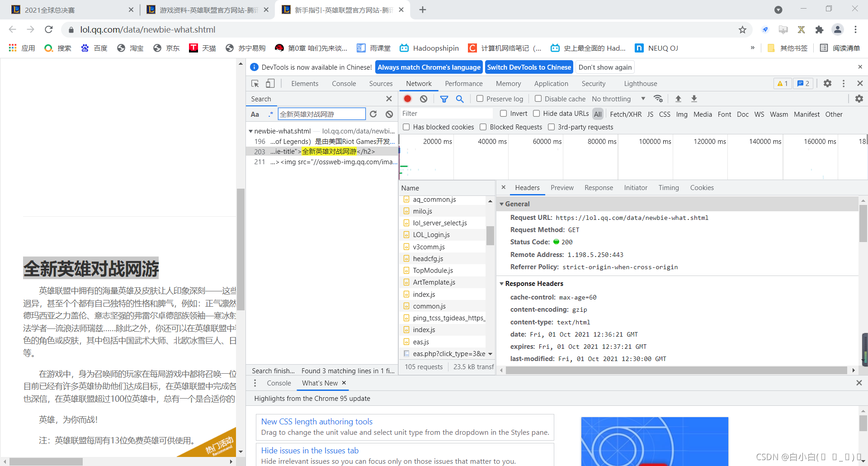868x466 pixels.
Task: Switch to the Response tab
Action: 599,188
